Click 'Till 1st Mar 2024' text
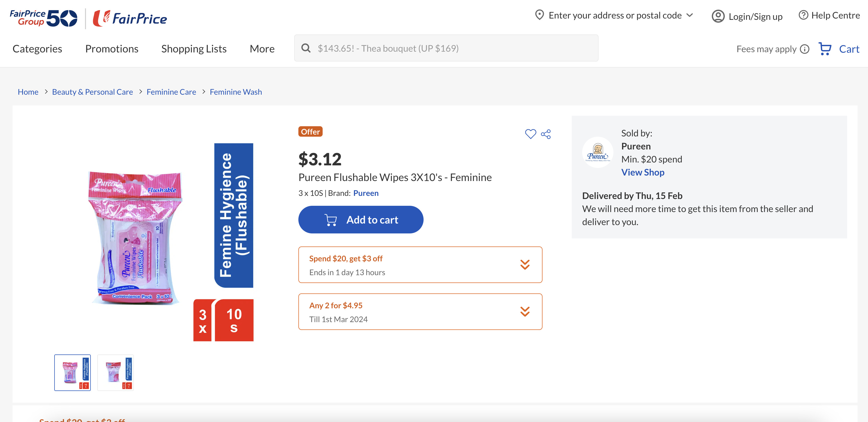This screenshot has width=868, height=422. (x=338, y=319)
